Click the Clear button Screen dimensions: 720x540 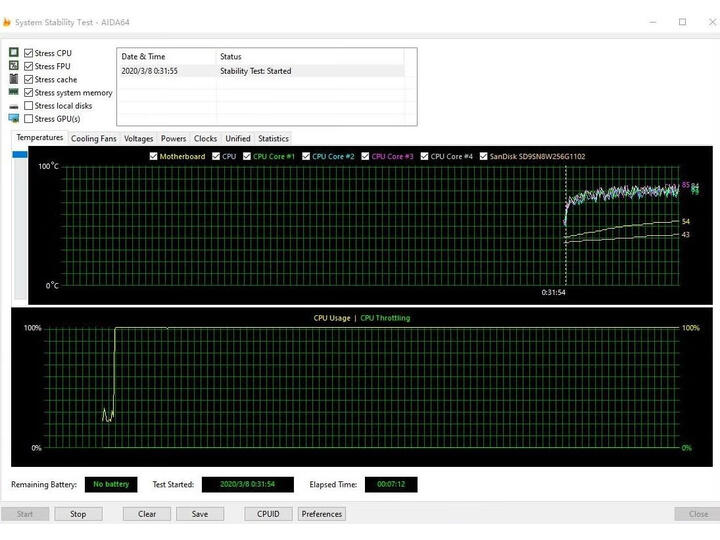coord(147,514)
